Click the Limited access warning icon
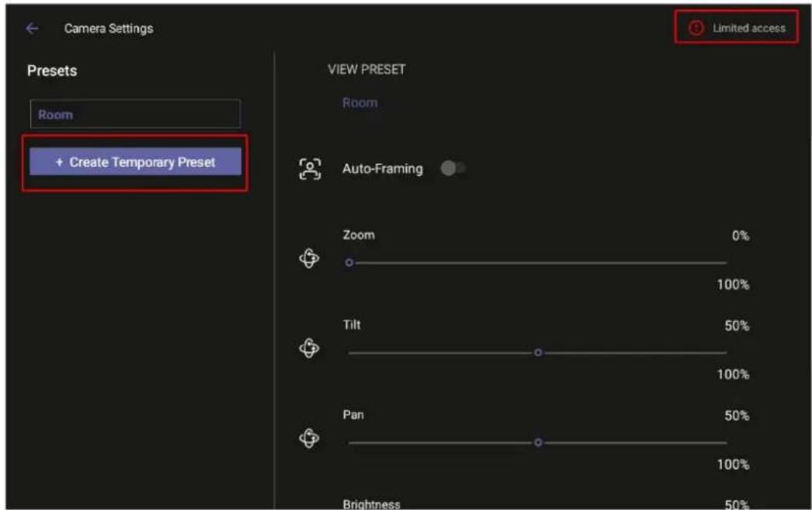 (696, 28)
